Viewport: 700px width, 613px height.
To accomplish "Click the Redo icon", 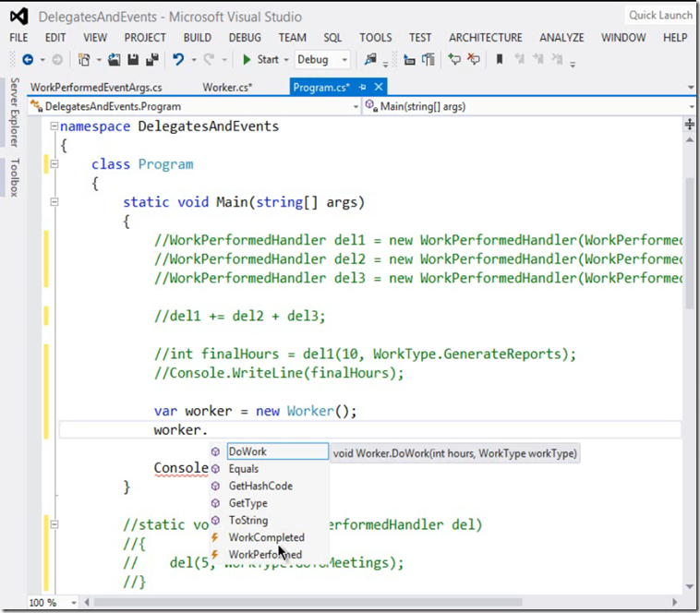I will tap(209, 59).
